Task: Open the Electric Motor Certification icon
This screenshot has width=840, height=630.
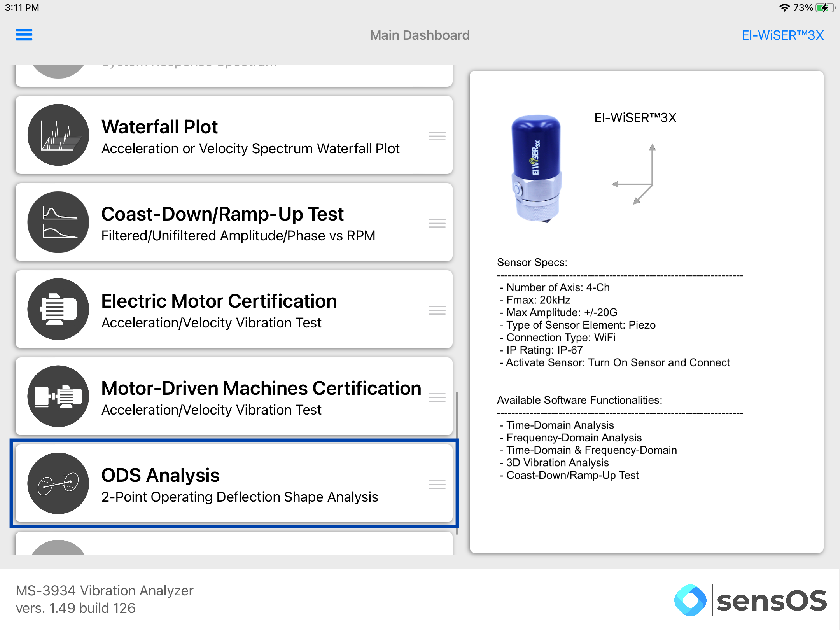Action: coord(58,309)
